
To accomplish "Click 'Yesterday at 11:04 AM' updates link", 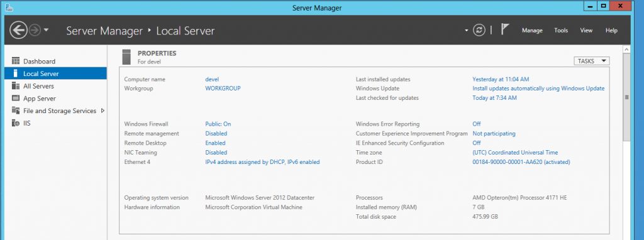I will click(501, 79).
